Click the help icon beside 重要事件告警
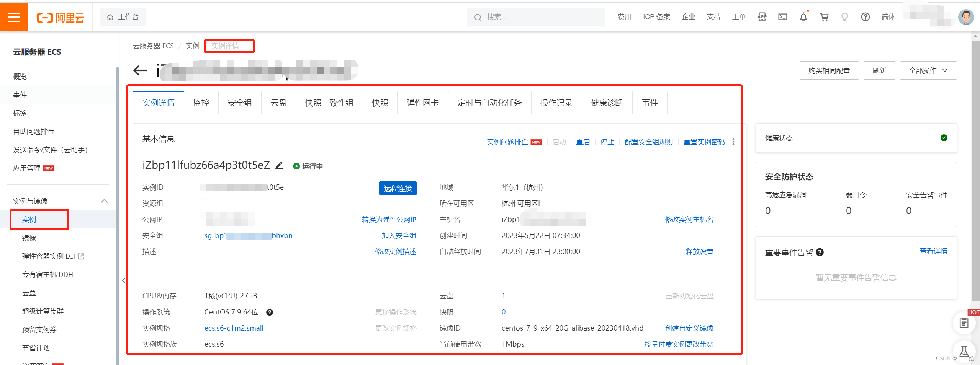The image size is (980, 365). [820, 252]
